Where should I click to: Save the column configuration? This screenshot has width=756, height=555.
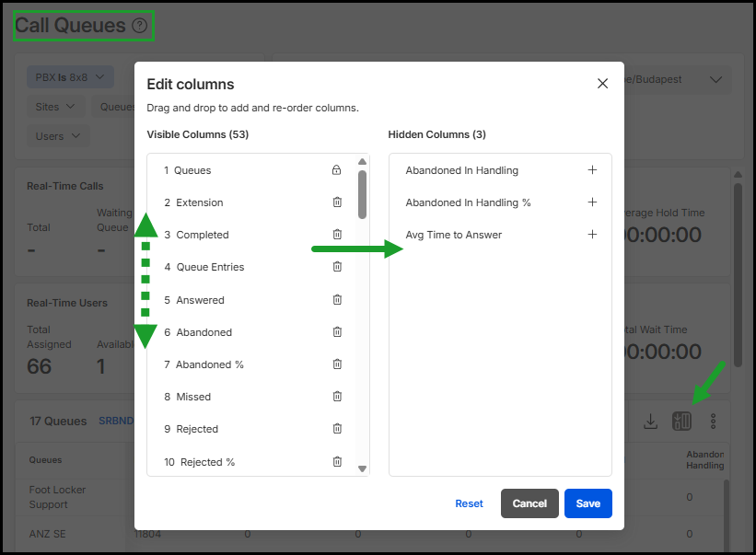[x=588, y=503]
